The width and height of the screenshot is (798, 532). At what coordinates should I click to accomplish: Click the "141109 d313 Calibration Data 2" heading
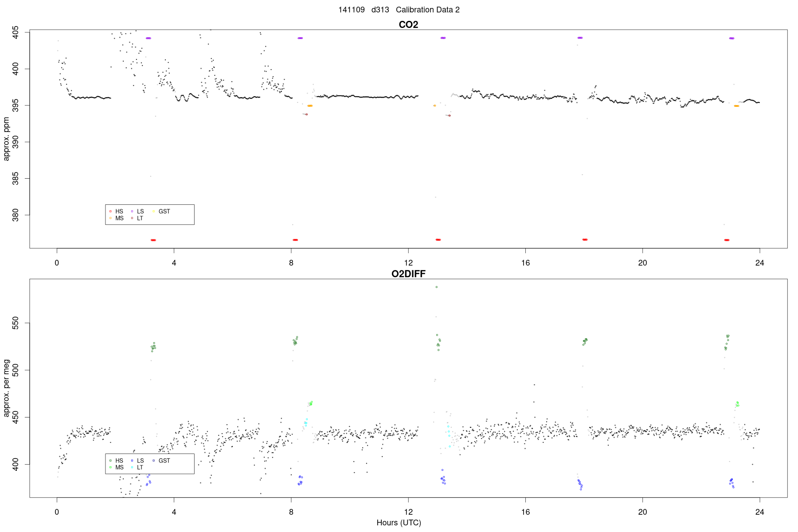coord(399,10)
